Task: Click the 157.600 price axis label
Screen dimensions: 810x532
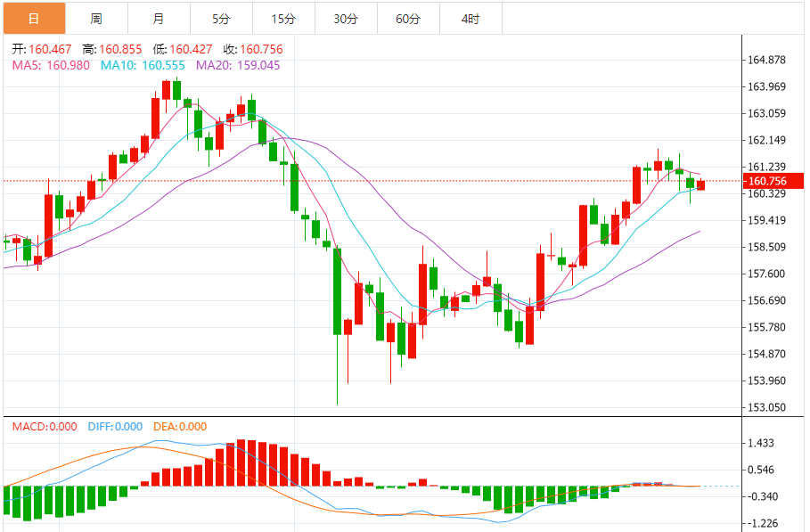Action: [x=767, y=274]
